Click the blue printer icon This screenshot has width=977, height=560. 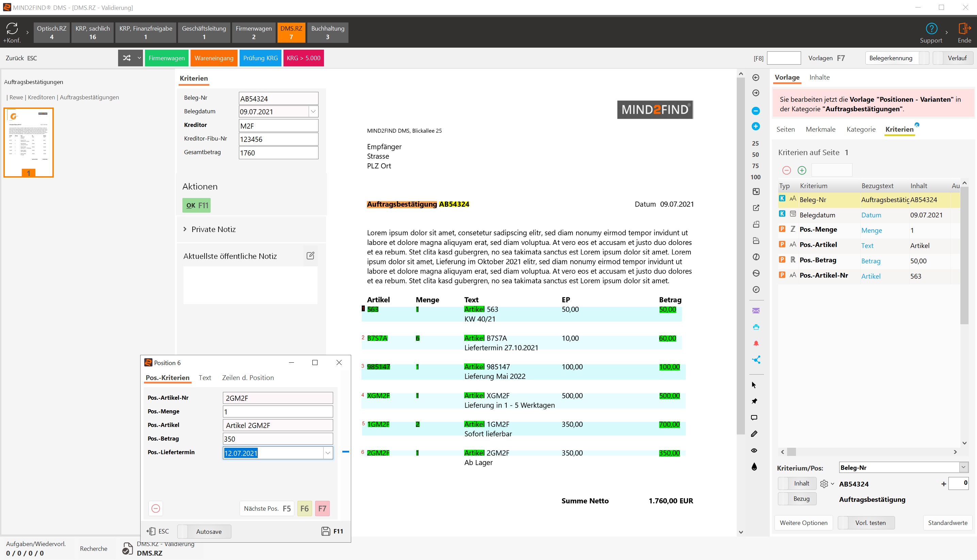pyautogui.click(x=755, y=327)
